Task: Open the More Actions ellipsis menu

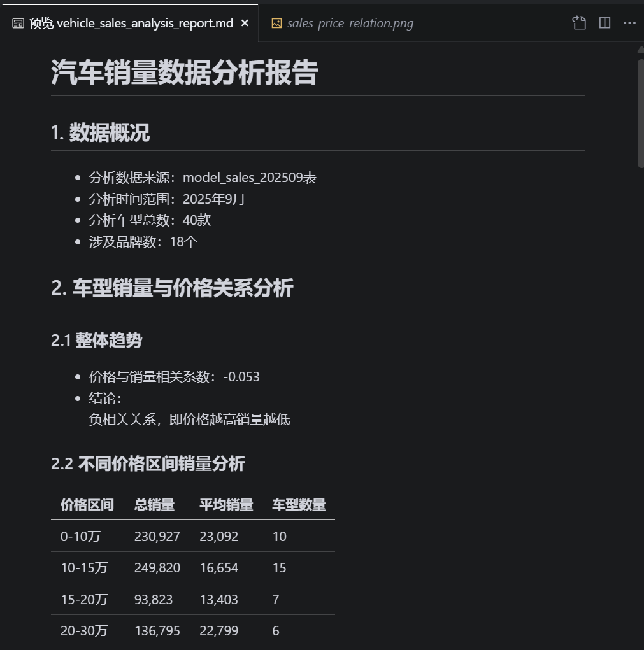Action: click(629, 23)
